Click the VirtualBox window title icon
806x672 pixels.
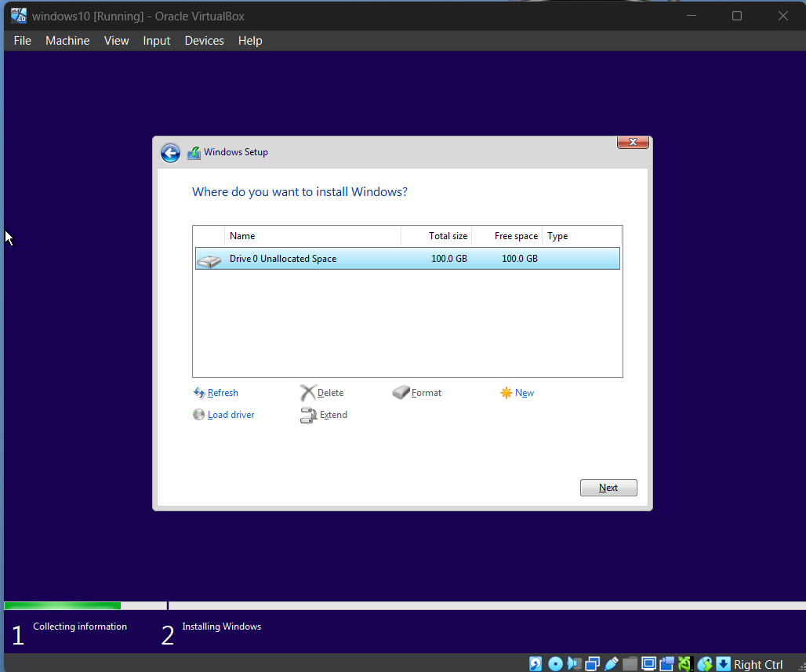pyautogui.click(x=19, y=16)
